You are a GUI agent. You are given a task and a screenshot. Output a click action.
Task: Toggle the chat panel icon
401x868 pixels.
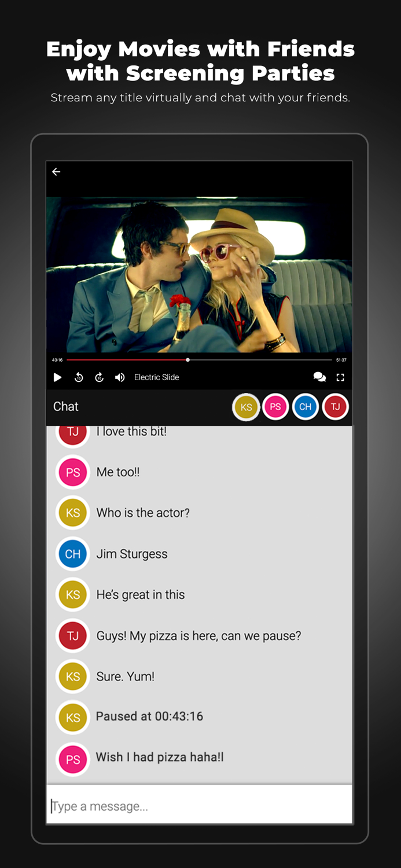click(x=319, y=377)
